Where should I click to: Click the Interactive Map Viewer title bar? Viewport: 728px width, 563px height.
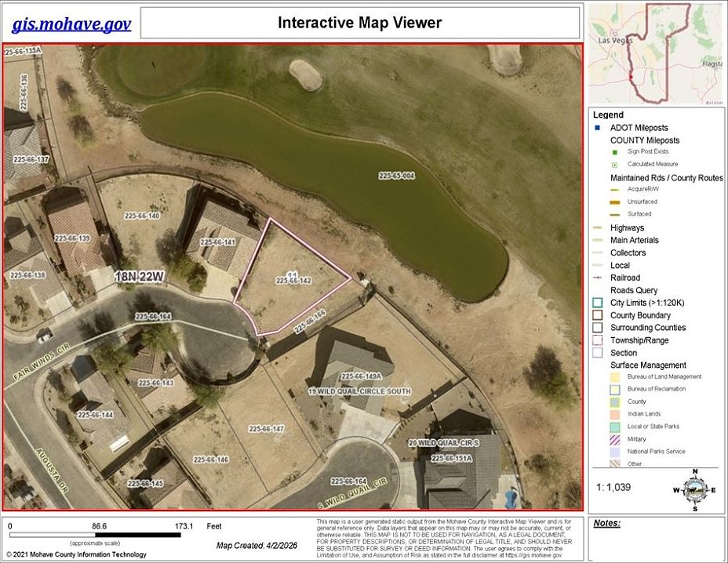pyautogui.click(x=360, y=23)
